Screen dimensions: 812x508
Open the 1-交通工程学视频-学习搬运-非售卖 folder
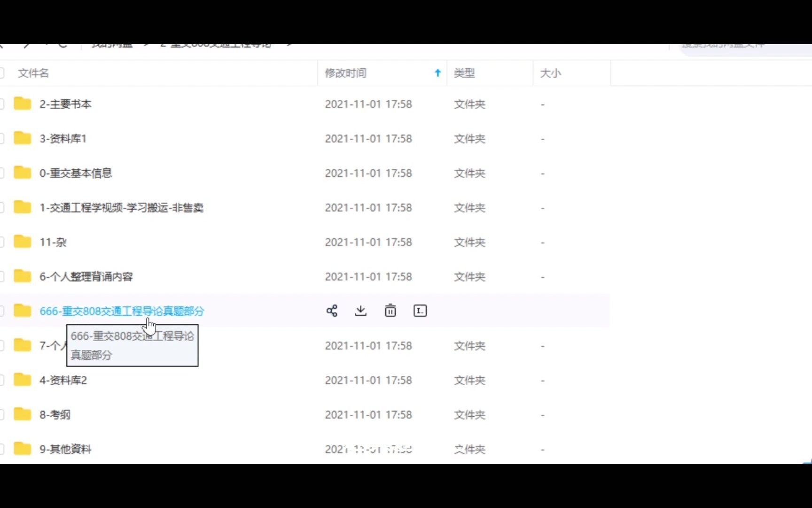[x=121, y=207]
